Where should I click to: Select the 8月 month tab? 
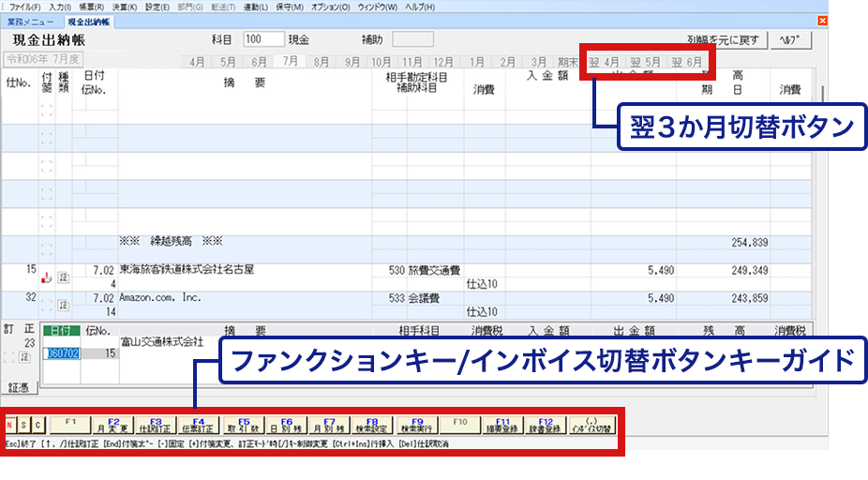322,62
